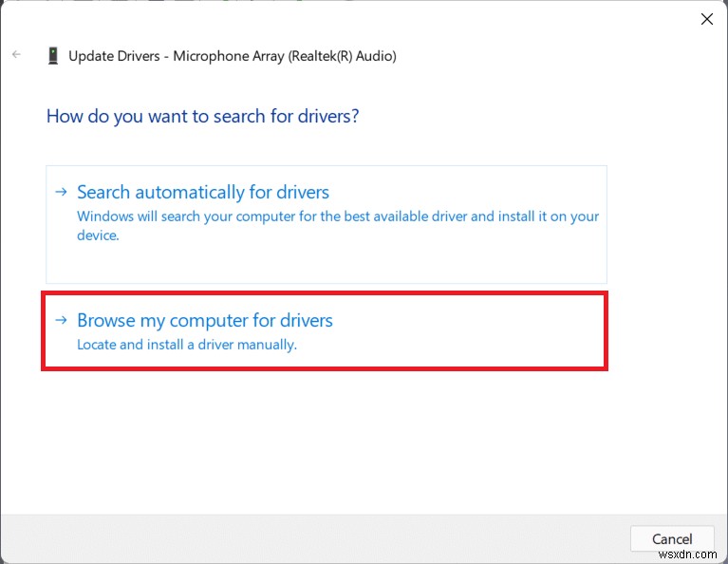This screenshot has width=728, height=564.
Task: Choose Browse my computer for drivers
Action: click(x=325, y=330)
